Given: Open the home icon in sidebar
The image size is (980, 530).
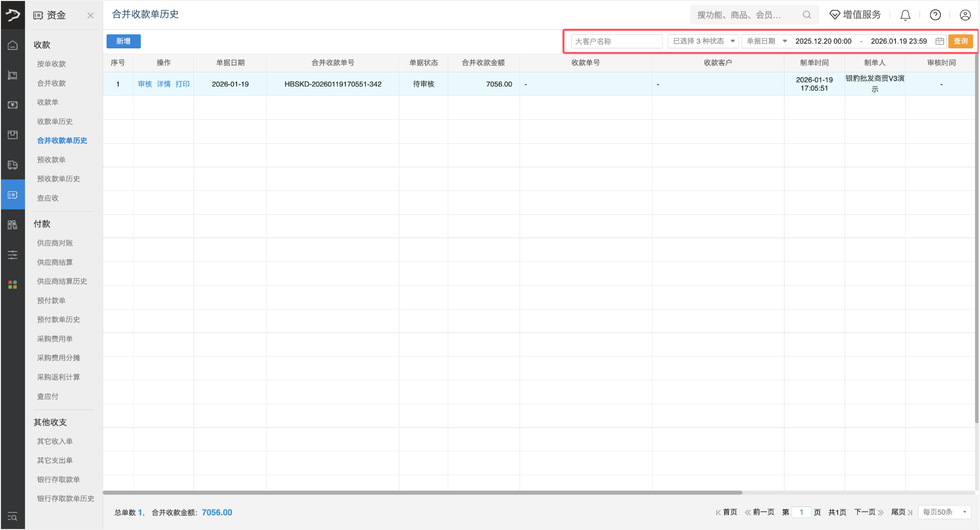Looking at the screenshot, I should tap(13, 45).
